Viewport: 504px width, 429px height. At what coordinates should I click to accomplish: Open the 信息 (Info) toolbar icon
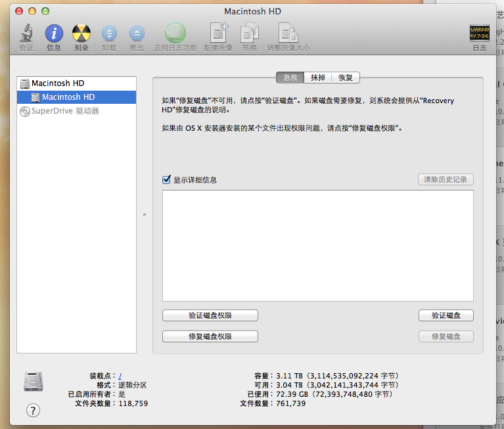pyautogui.click(x=54, y=33)
